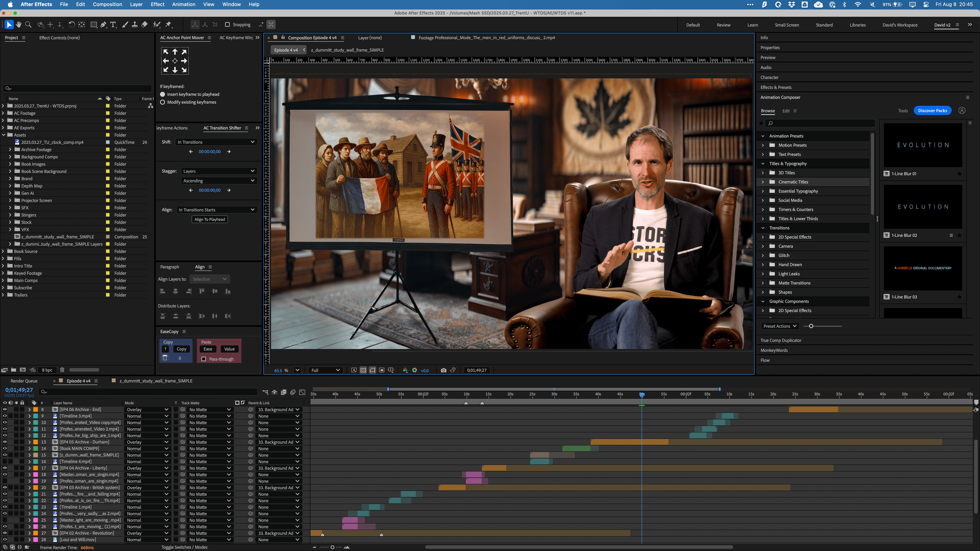Open the Animation menu
The height and width of the screenshot is (551, 980).
(183, 4)
